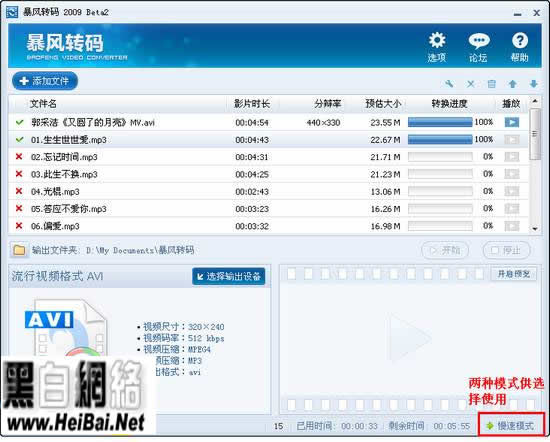The width and height of the screenshot is (550, 442).
Task: Move file up with up arrow icon
Action: (x=513, y=84)
